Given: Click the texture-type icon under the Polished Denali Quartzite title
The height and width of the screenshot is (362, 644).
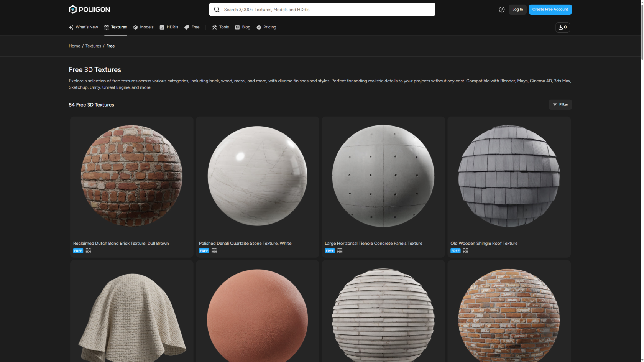Looking at the screenshot, I should [x=214, y=251].
